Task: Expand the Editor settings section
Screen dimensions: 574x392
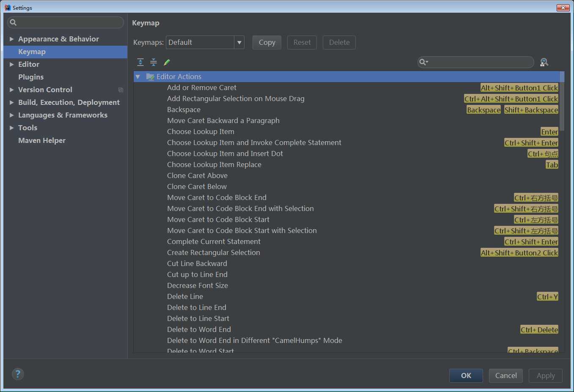Action: point(12,64)
